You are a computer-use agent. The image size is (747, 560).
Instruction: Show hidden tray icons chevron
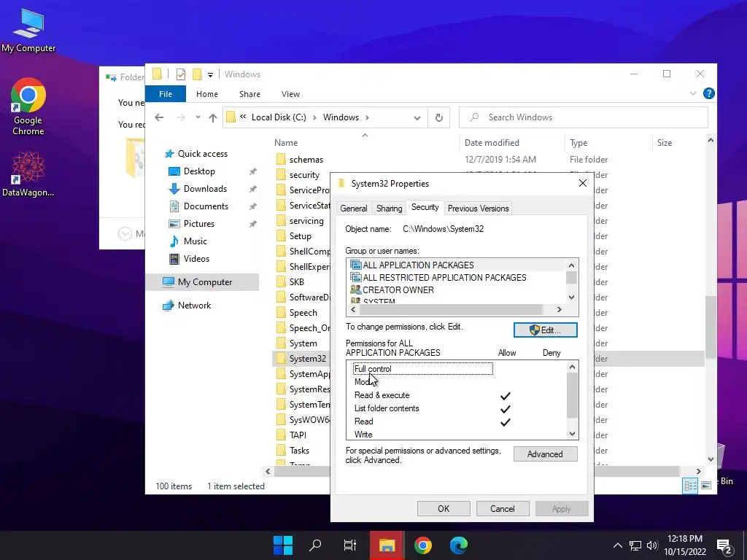(617, 545)
